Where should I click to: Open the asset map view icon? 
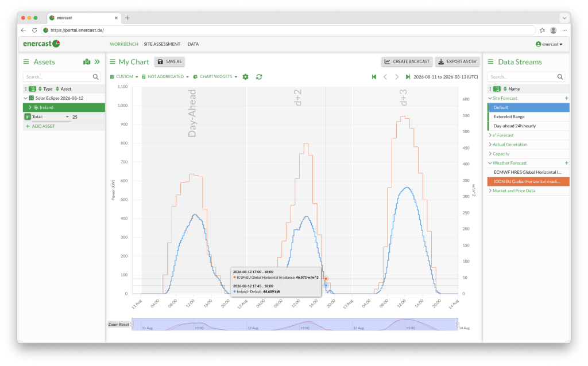click(87, 62)
